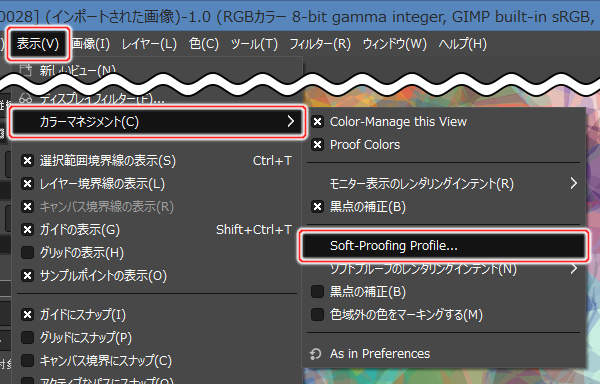Expand モニター表示のレンダリングインテント(R) submenu
Screen dimensions: 600x384
click(445, 184)
